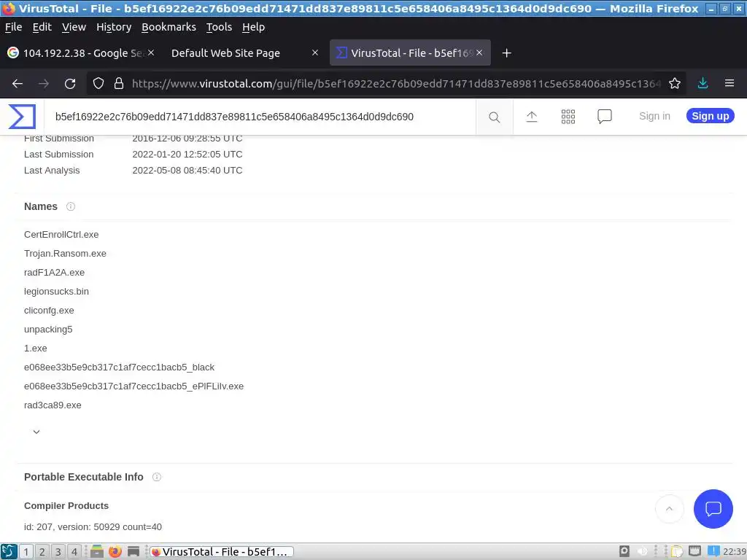Select the name CertEnrollCtrl.exe
This screenshot has height=560, width=747.
coord(61,234)
